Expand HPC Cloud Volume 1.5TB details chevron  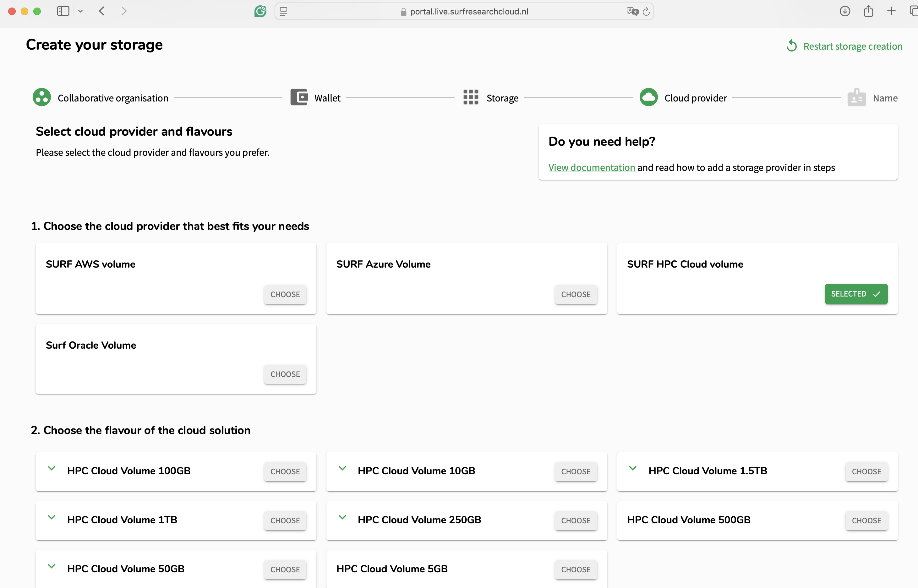point(633,469)
